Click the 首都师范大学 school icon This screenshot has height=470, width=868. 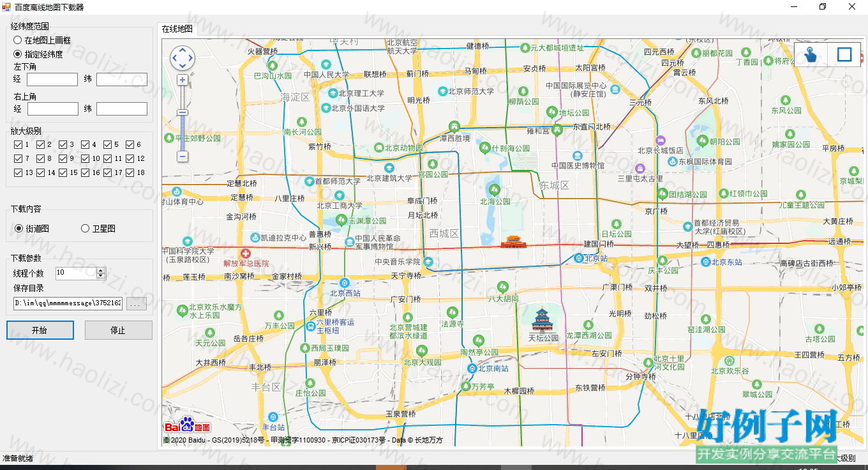pyautogui.click(x=309, y=181)
